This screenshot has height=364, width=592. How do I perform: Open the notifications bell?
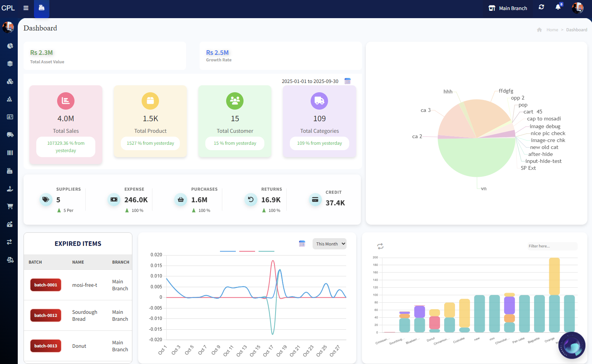558,7
